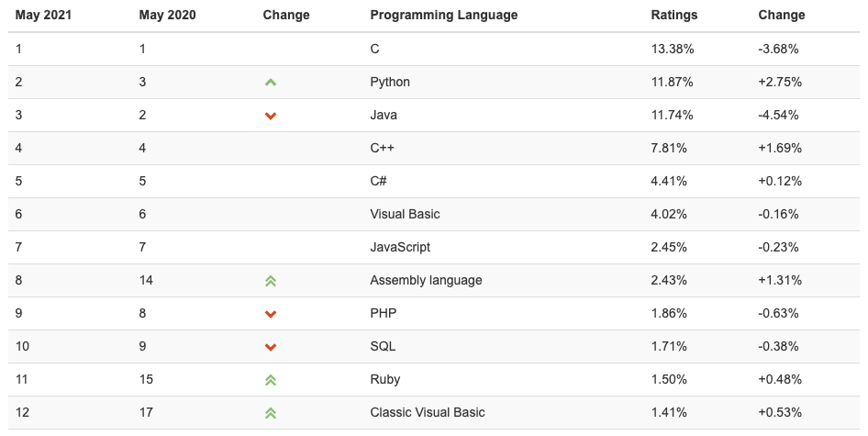Select the JavaScript entry
This screenshot has height=436, width=868.
(400, 247)
